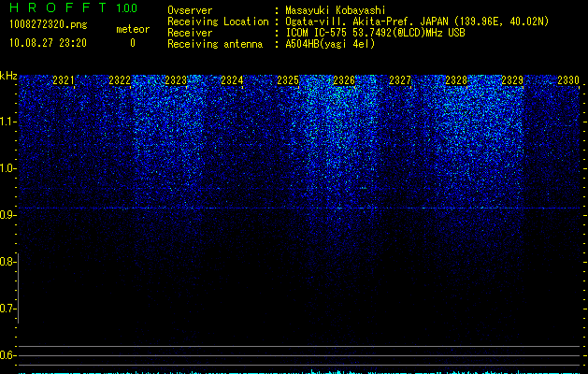Click the ICOM IC-575 53.7492 MHz USB text
588x374 pixels.
point(375,33)
